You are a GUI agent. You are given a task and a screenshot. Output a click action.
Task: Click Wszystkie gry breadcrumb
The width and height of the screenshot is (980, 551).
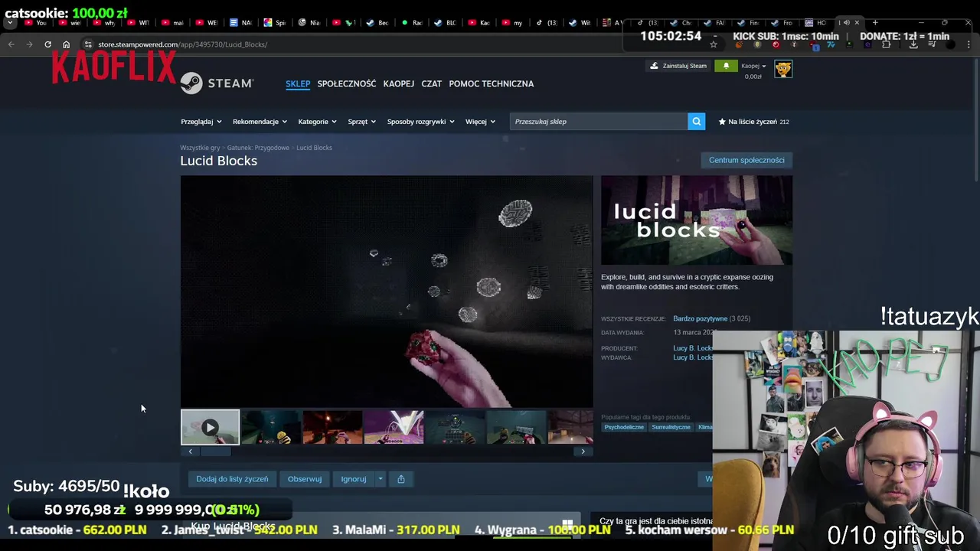[x=200, y=148]
